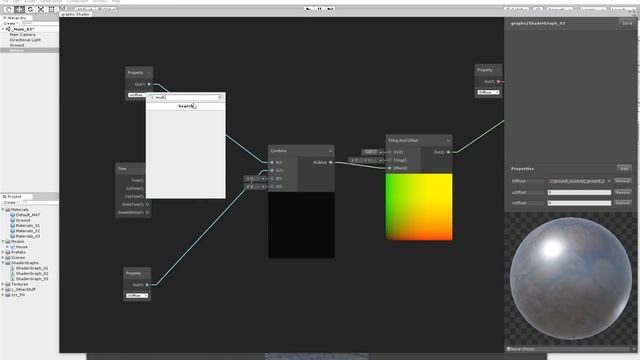The image size is (640, 360).
Task: Select Materials_03 in the Project panel
Action: [x=28, y=236]
